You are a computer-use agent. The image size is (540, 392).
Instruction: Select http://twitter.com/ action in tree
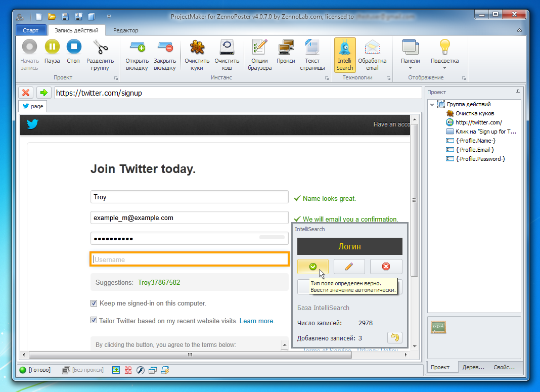point(474,122)
